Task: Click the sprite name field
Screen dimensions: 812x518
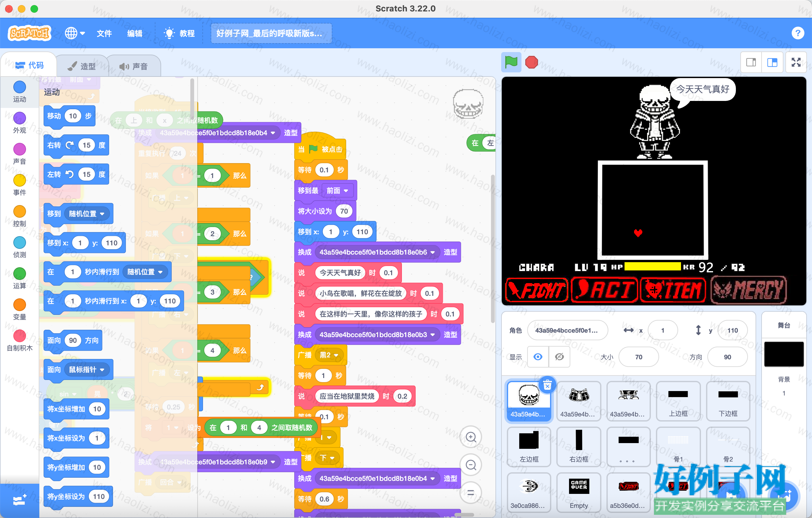Action: point(567,330)
